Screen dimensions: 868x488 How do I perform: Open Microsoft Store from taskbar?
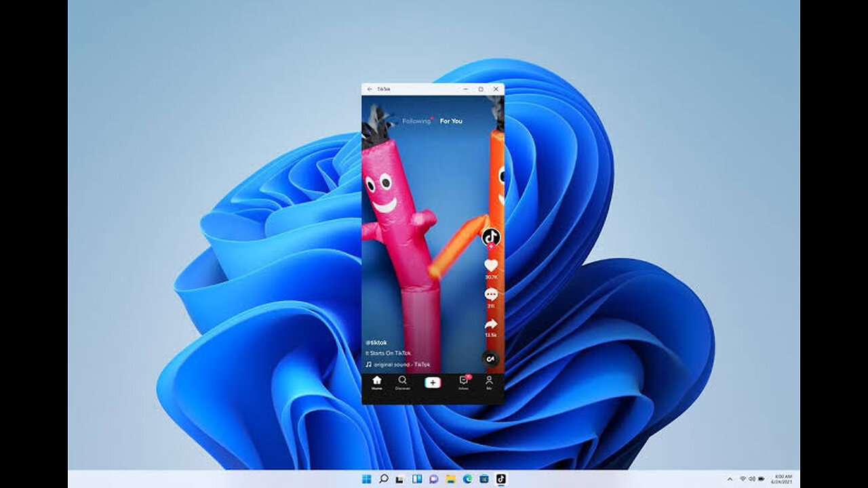click(484, 479)
